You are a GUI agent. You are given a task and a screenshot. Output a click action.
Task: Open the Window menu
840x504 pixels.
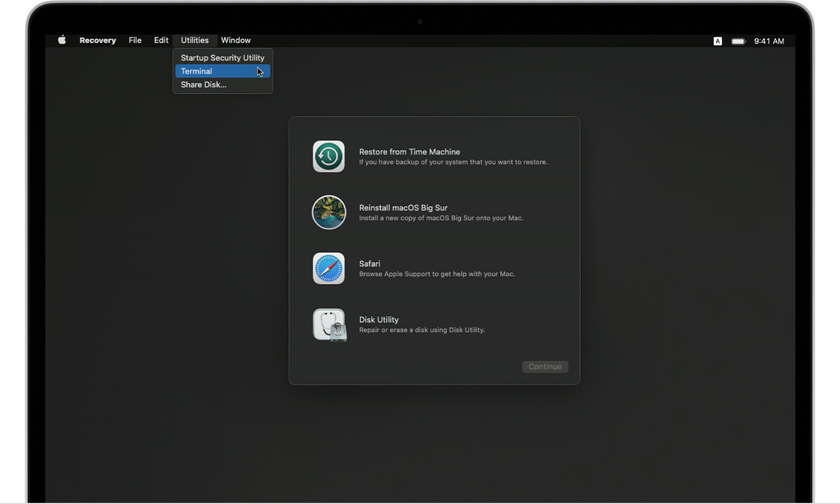pyautogui.click(x=236, y=40)
